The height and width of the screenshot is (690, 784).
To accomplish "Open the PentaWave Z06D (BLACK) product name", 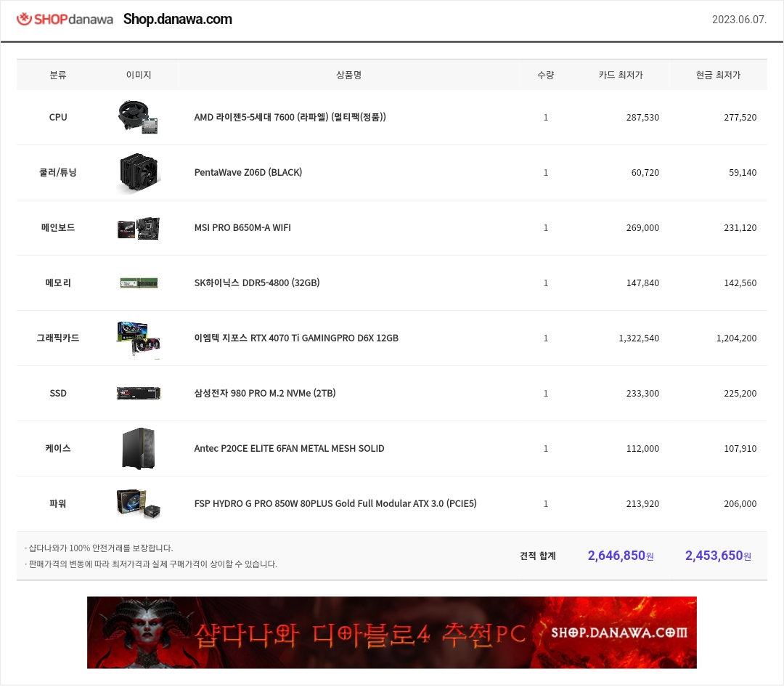I will pos(248,173).
